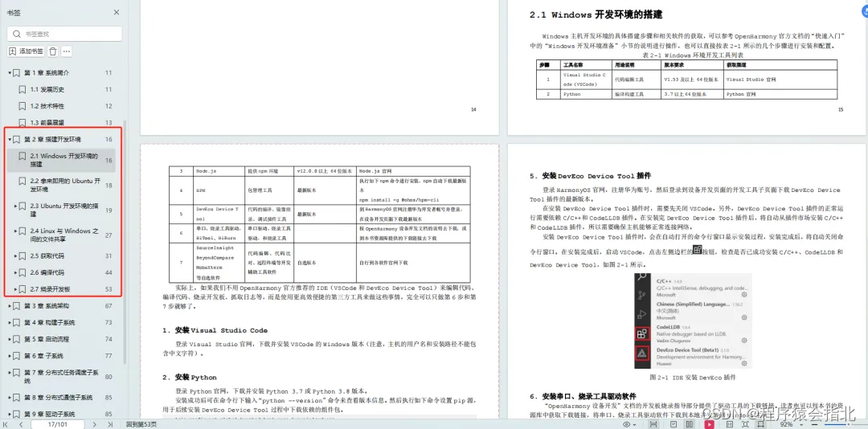
Task: Click heading 5. 安装 DevEco Device Tool 插件
Action: [590, 176]
